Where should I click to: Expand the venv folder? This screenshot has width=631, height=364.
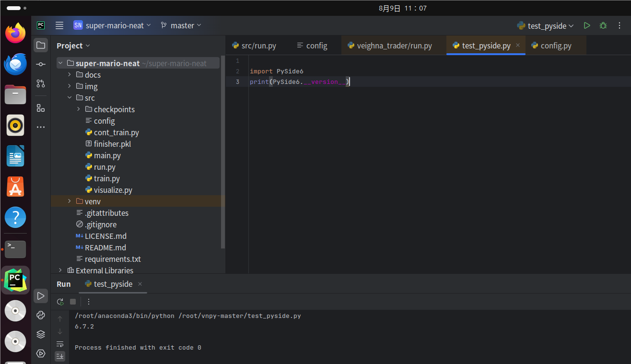(70, 201)
